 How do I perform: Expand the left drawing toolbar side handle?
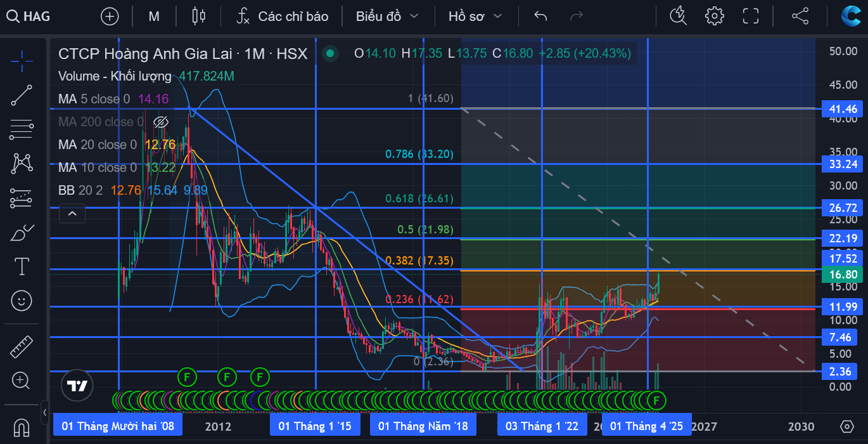pos(44,412)
